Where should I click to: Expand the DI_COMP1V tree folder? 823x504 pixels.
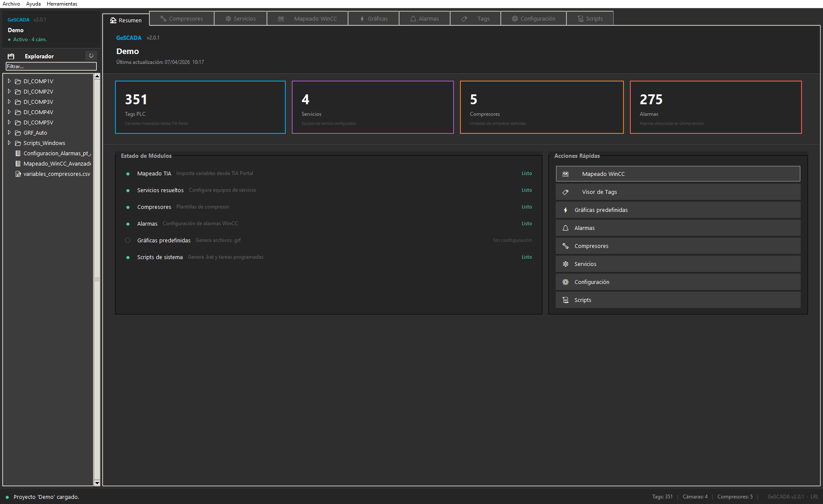pos(9,81)
